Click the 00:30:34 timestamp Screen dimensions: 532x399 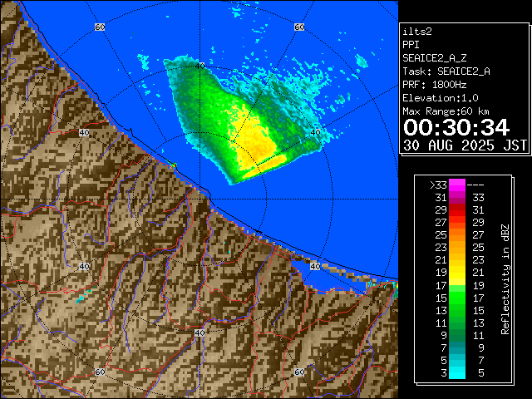(x=456, y=126)
